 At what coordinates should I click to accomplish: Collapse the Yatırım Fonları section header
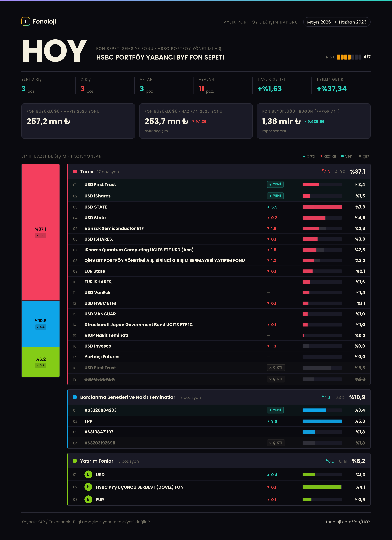219,461
